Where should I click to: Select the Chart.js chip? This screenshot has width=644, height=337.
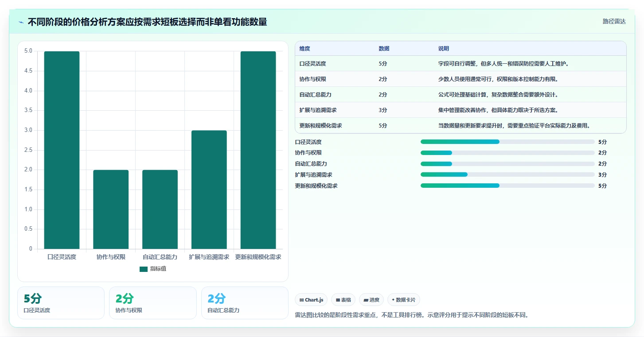[311, 300]
